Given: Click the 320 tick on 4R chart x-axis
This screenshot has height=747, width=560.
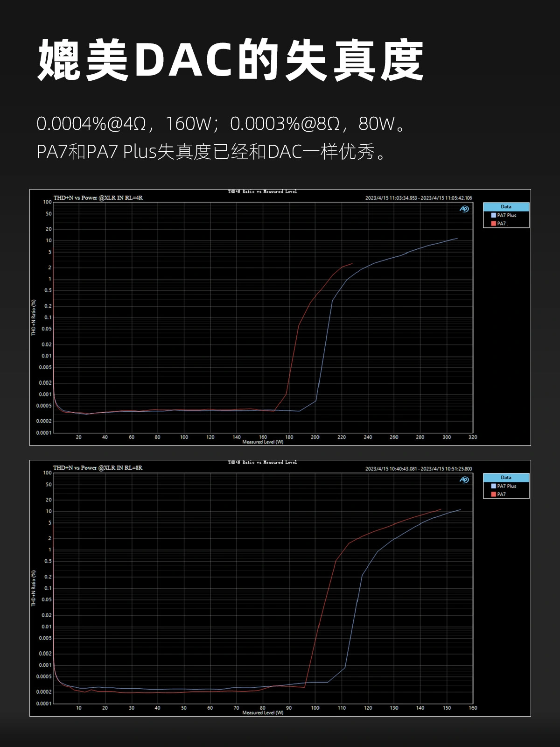Looking at the screenshot, I should [473, 437].
